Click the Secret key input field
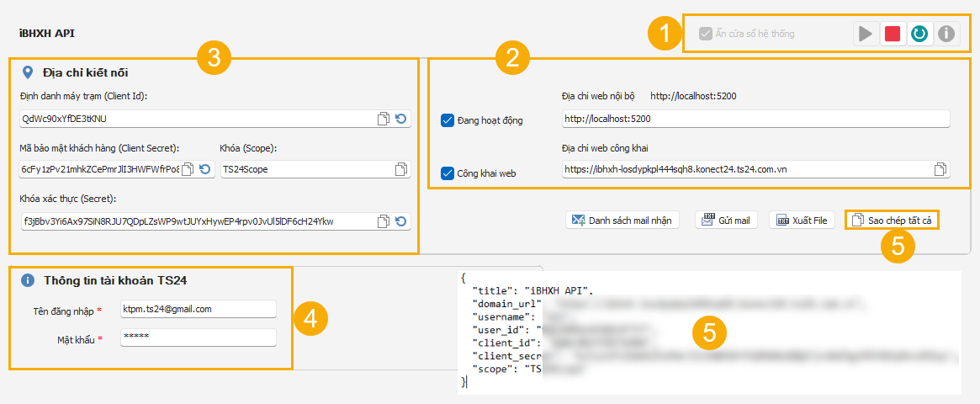This screenshot has width=980, height=404. (215, 221)
